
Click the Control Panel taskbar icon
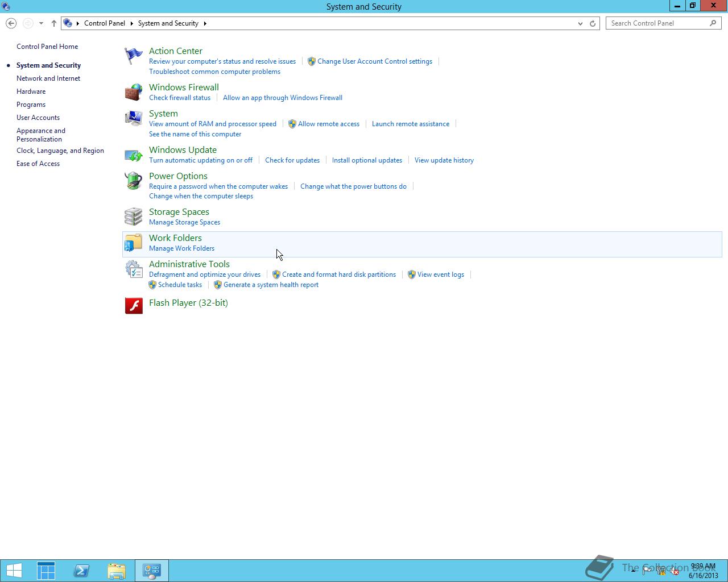(152, 571)
